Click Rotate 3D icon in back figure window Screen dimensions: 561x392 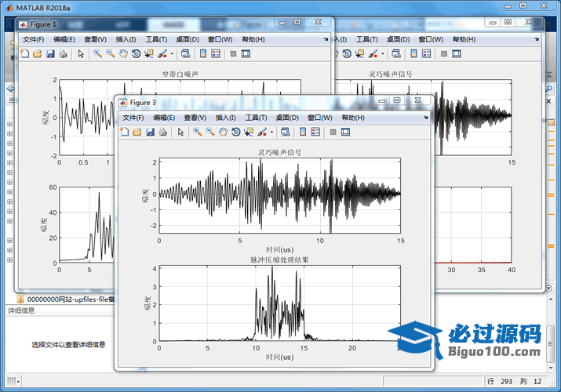(347, 54)
